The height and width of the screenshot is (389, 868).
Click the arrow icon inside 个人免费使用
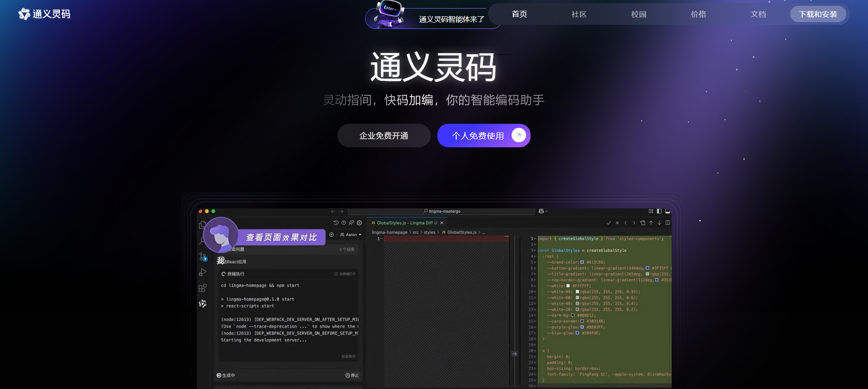[x=519, y=135]
